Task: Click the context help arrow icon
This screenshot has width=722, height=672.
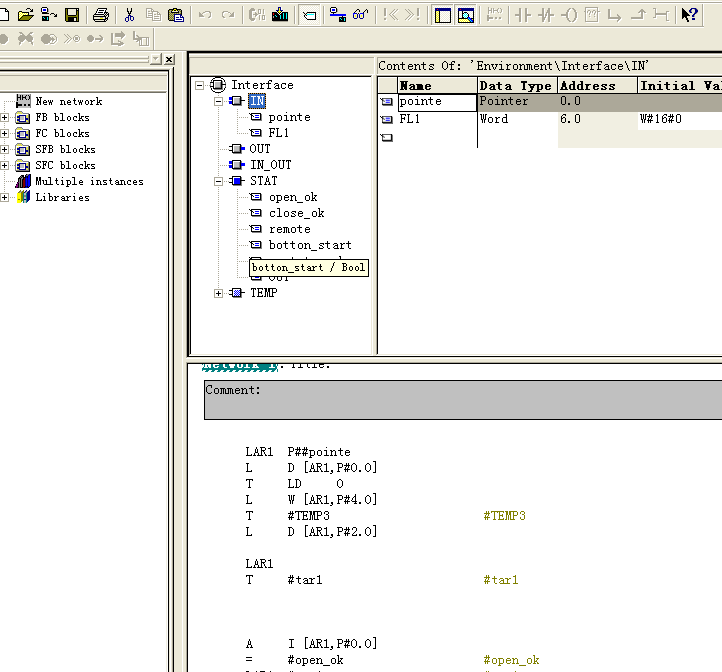Action: coord(690,15)
